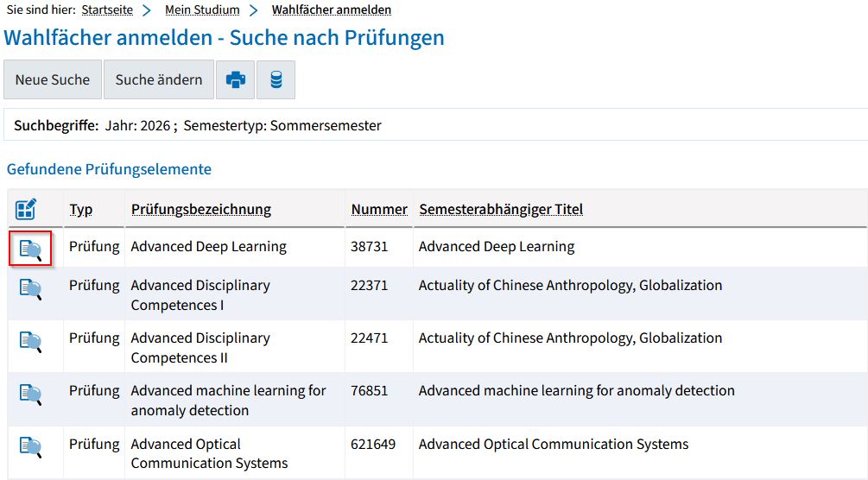Sort by the Typ column header
The image size is (868, 480).
point(81,209)
